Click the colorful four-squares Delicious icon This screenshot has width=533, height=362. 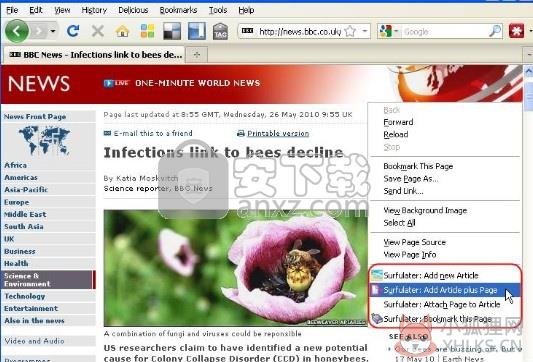tap(148, 31)
